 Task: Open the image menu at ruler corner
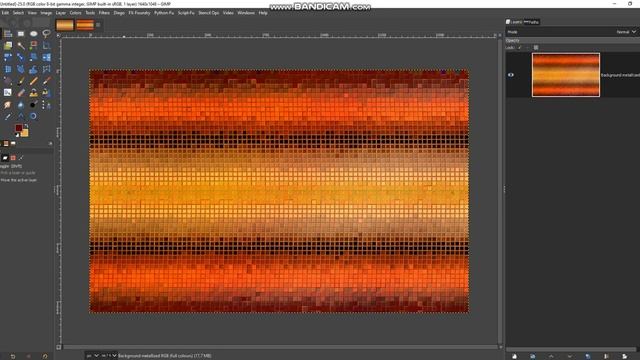point(58,36)
